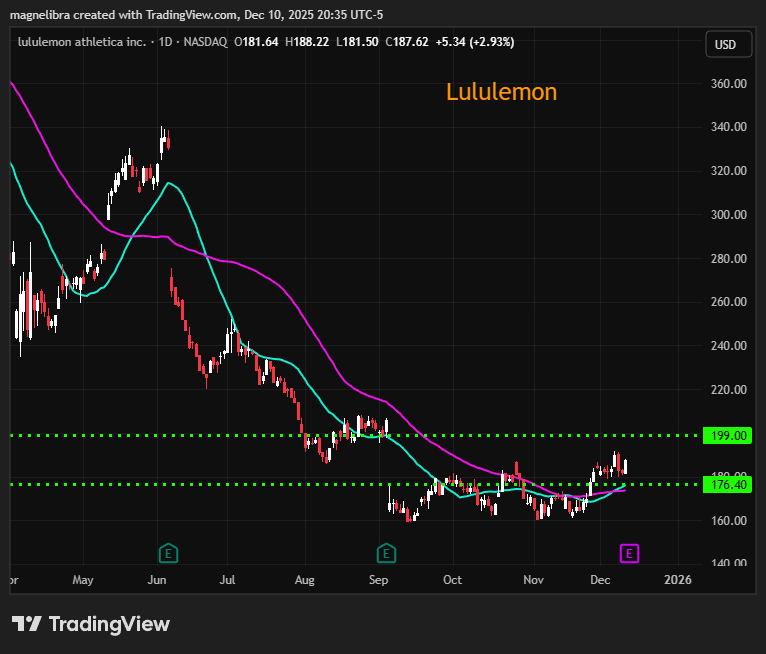Click the 2026 label on time axis
The height and width of the screenshot is (654, 766).
678,580
